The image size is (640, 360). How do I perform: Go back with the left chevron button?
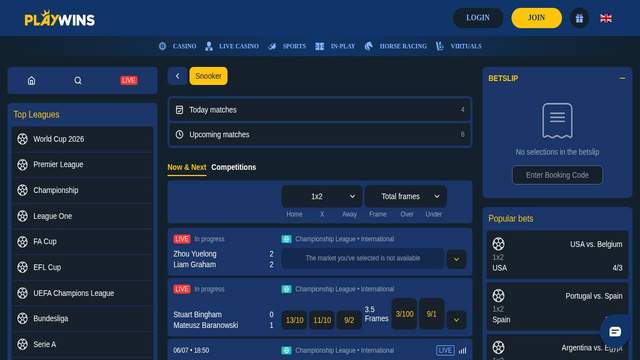(178, 76)
